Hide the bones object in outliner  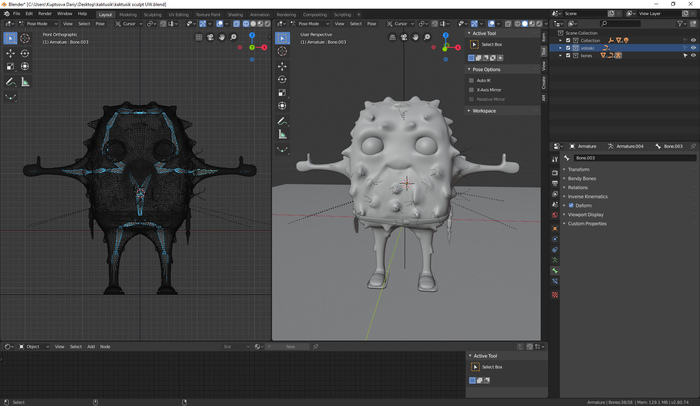[x=694, y=56]
